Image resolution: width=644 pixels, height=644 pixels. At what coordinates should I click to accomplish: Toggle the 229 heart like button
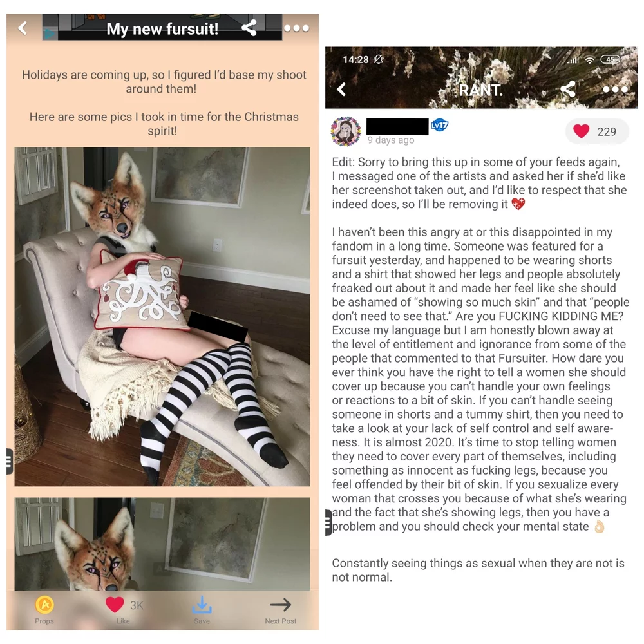coord(597,131)
